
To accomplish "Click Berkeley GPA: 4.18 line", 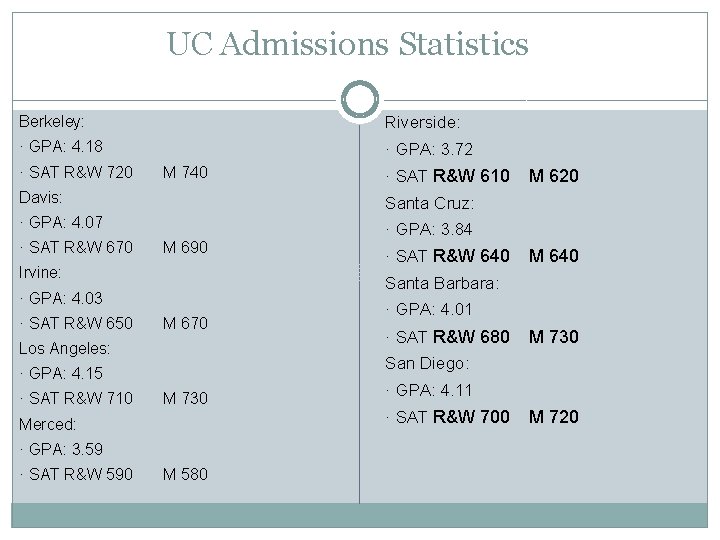I will tap(61, 147).
